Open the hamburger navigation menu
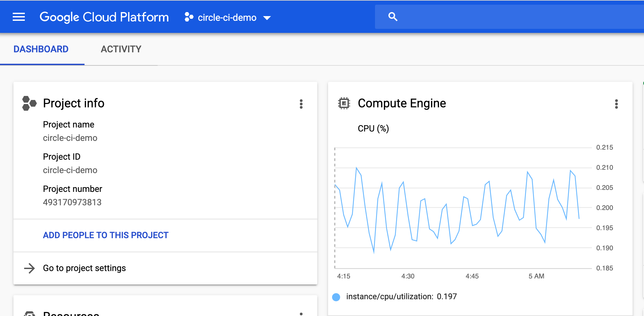This screenshot has height=316, width=644. pyautogui.click(x=19, y=17)
